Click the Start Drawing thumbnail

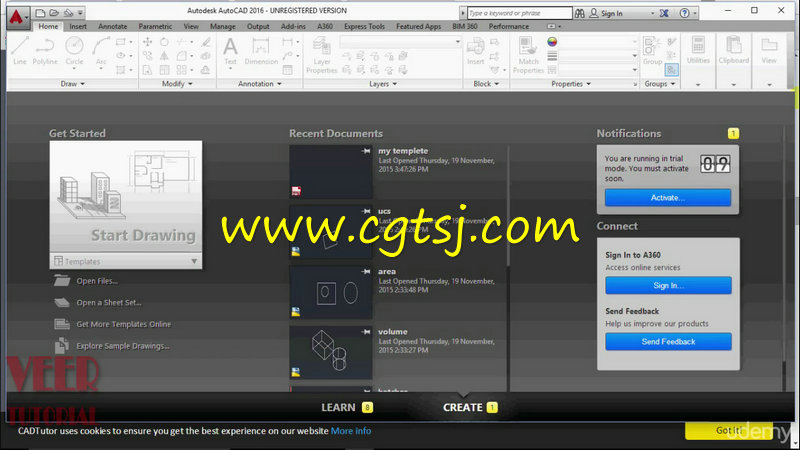(126, 197)
